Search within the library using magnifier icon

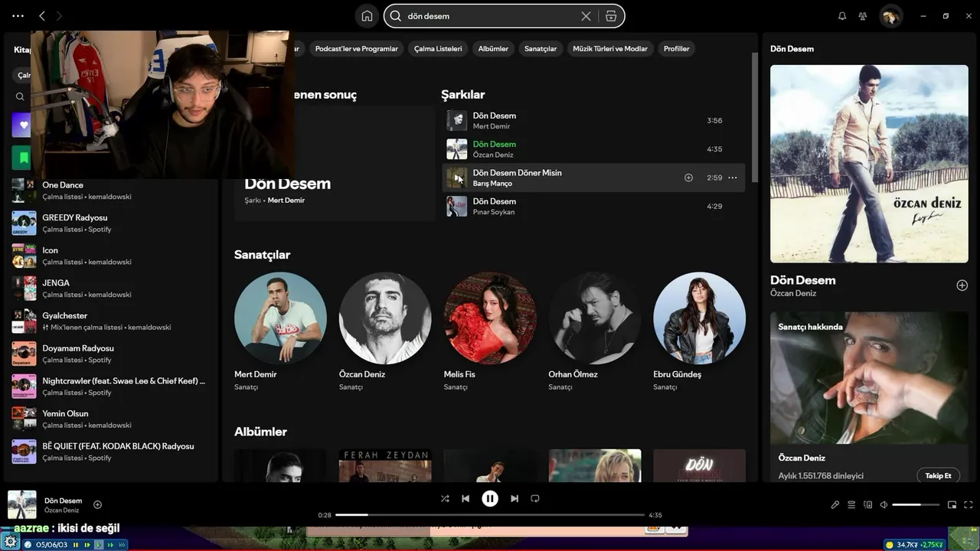tap(20, 97)
